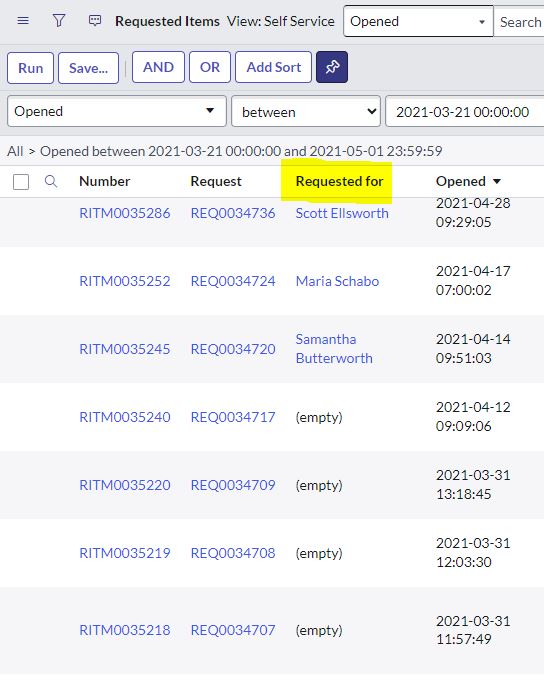Screen dimensions: 544x686
Task: Open the search field dropdown set to Opened
Action: click(x=418, y=21)
